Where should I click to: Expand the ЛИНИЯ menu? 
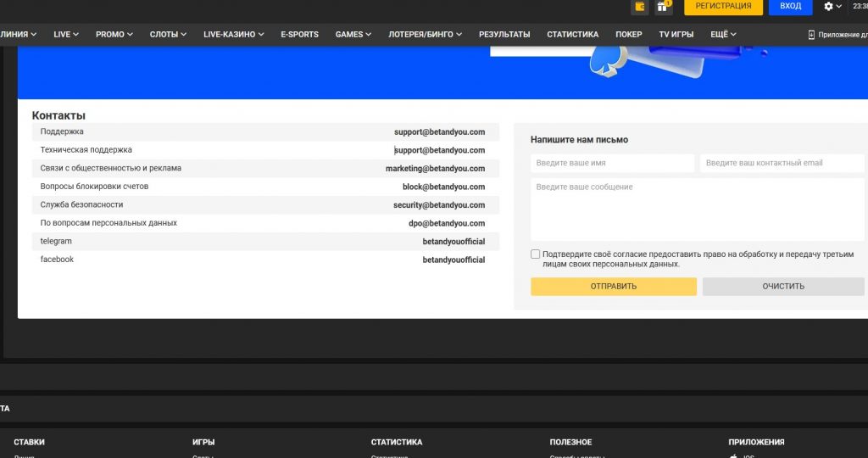tap(19, 34)
